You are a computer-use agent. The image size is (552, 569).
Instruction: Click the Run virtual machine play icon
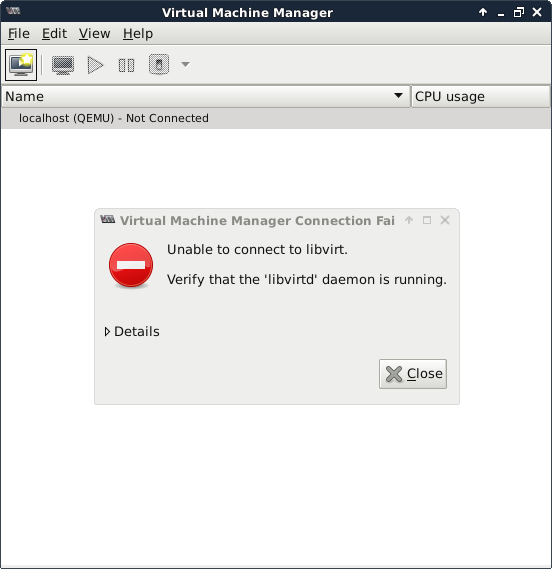(95, 65)
